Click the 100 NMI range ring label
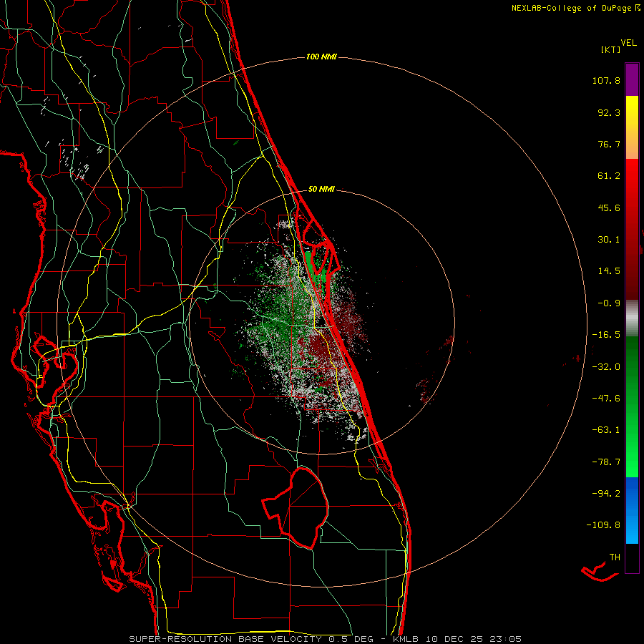Viewport: 644px width, 644px height. 321,57
